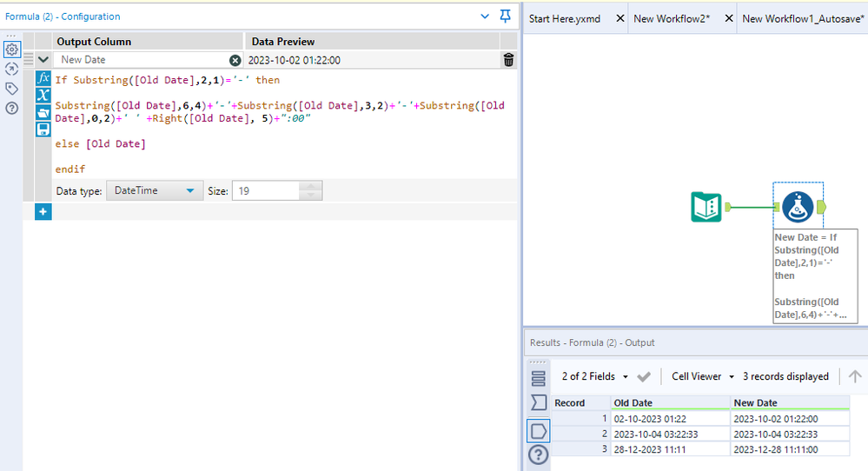This screenshot has height=471, width=868.
Task: Close the New Workflow2* tab
Action: [728, 18]
